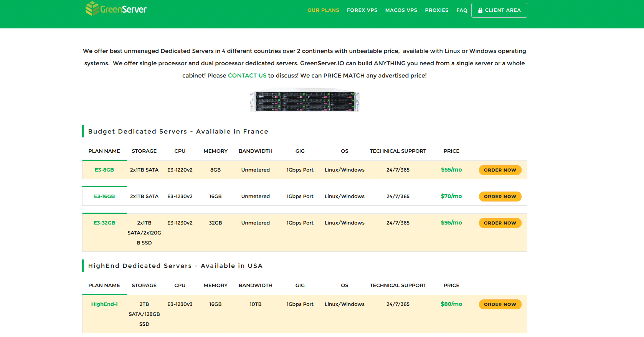Click the lock icon in Client Area button

click(x=480, y=10)
